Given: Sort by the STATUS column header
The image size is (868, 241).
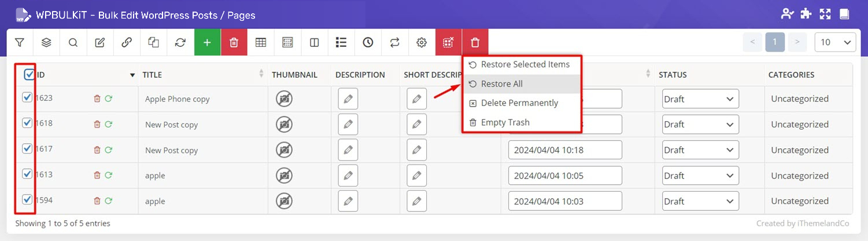Looking at the screenshot, I should pyautogui.click(x=673, y=75).
